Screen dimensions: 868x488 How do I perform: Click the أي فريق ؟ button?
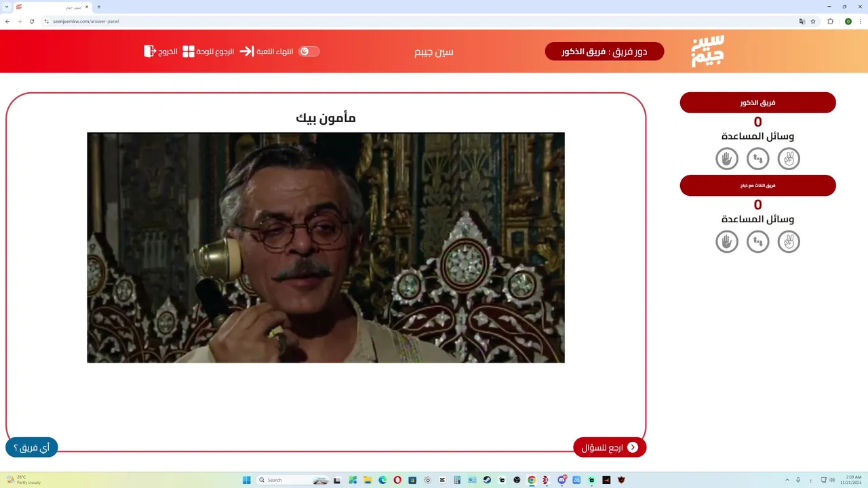(x=32, y=447)
